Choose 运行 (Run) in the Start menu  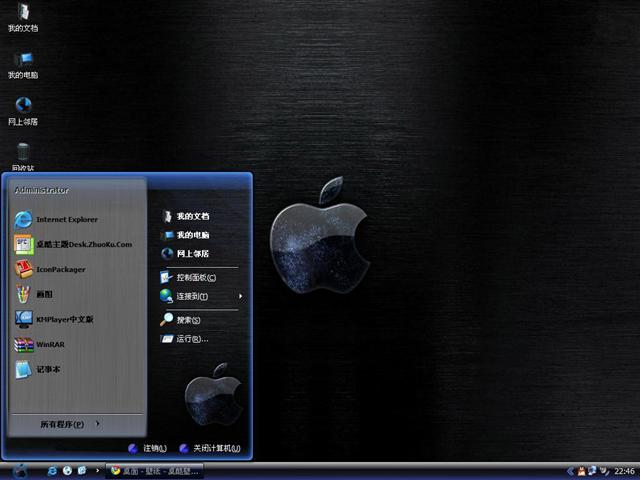(191, 339)
